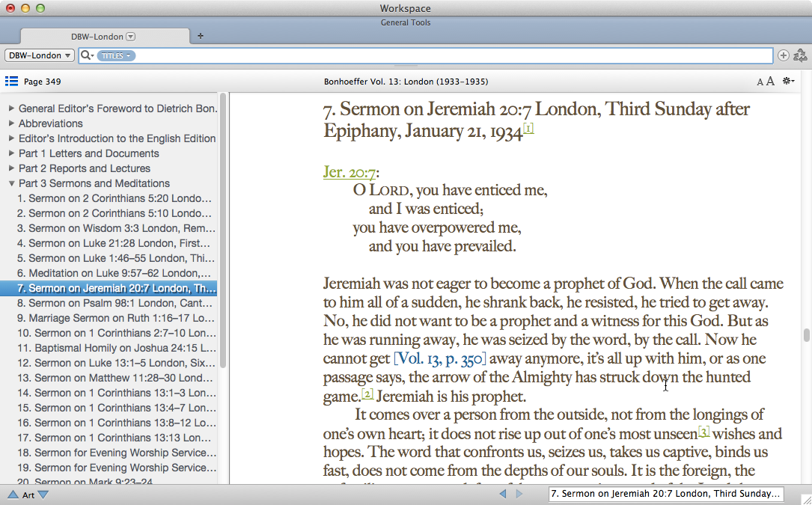
Task: Follow the Vol. 13, p. 350 page link
Action: coord(440,358)
